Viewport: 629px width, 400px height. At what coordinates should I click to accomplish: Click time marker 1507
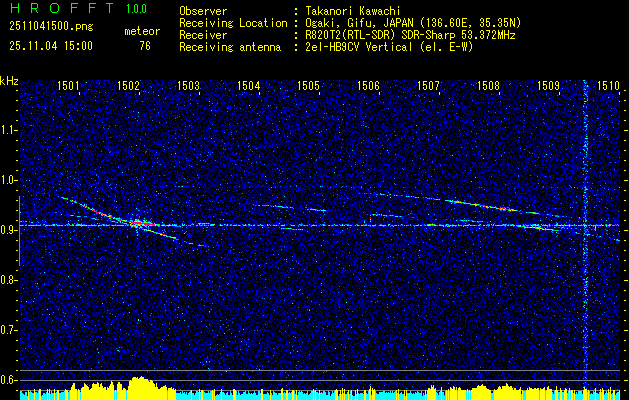coord(428,85)
